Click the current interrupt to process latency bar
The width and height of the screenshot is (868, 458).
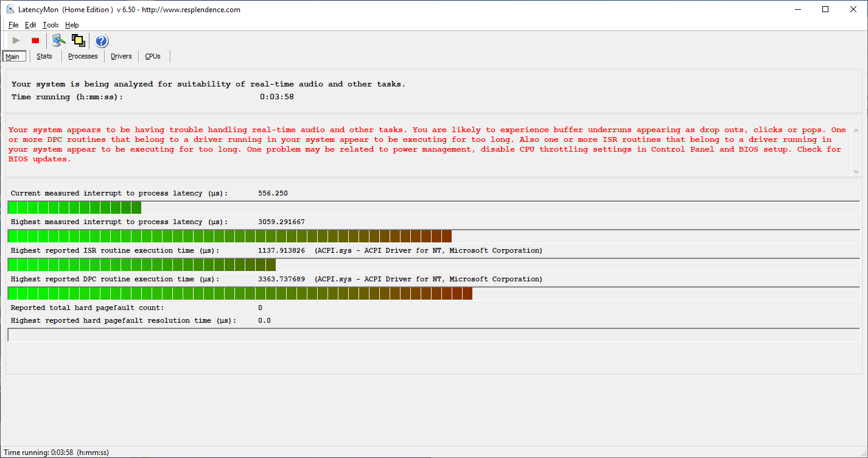[x=434, y=208]
